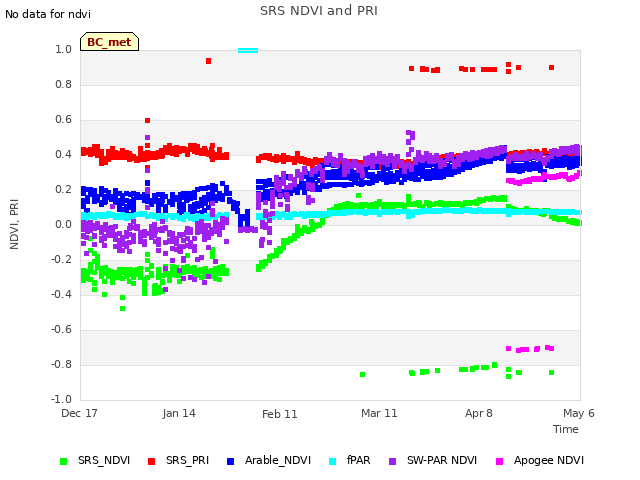
Task: Click cyan fPAR legend marker
Action: pyautogui.click(x=333, y=461)
